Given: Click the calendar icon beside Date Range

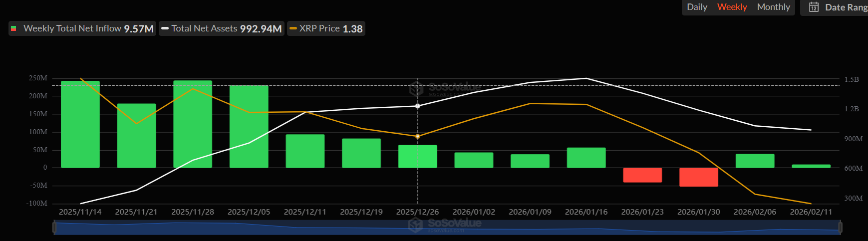Looking at the screenshot, I should click(x=814, y=7).
